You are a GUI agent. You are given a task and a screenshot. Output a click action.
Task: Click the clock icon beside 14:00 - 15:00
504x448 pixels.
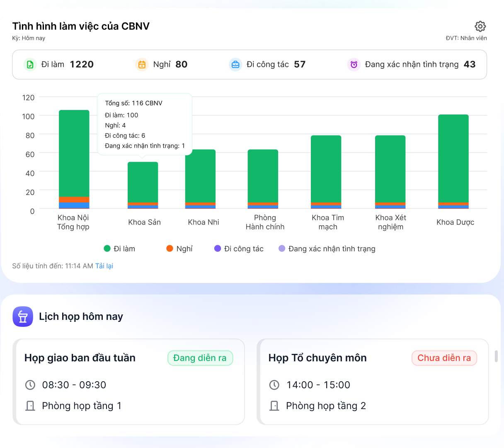[x=274, y=385]
